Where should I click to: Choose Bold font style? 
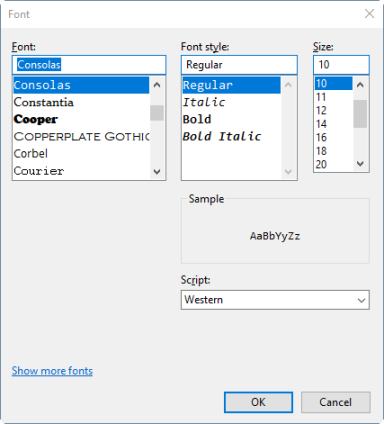[232, 119]
